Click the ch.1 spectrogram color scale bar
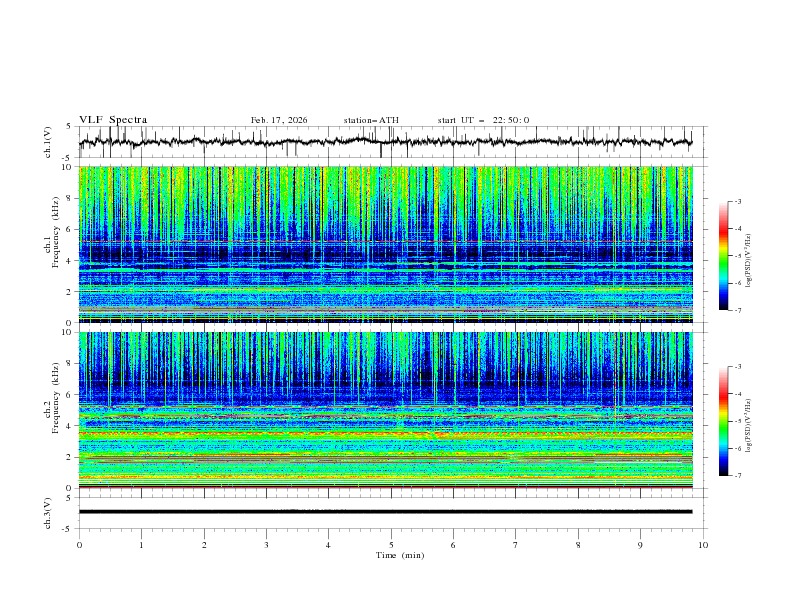 (x=724, y=255)
